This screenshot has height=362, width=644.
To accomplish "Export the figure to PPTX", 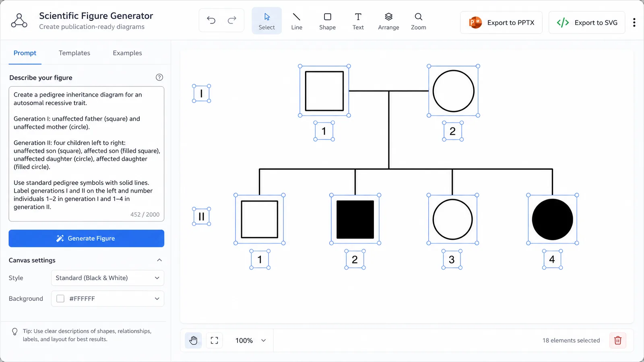I will pos(501,23).
